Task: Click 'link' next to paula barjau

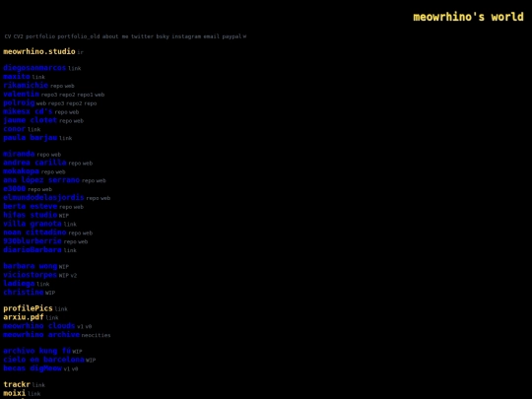Action: (x=65, y=138)
